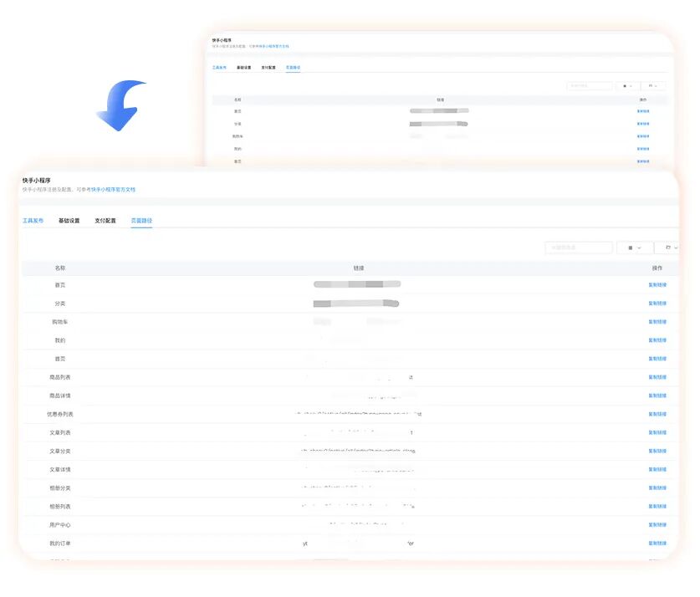Expand the column settings dropdown in front window
700x597 pixels.
coord(668,247)
